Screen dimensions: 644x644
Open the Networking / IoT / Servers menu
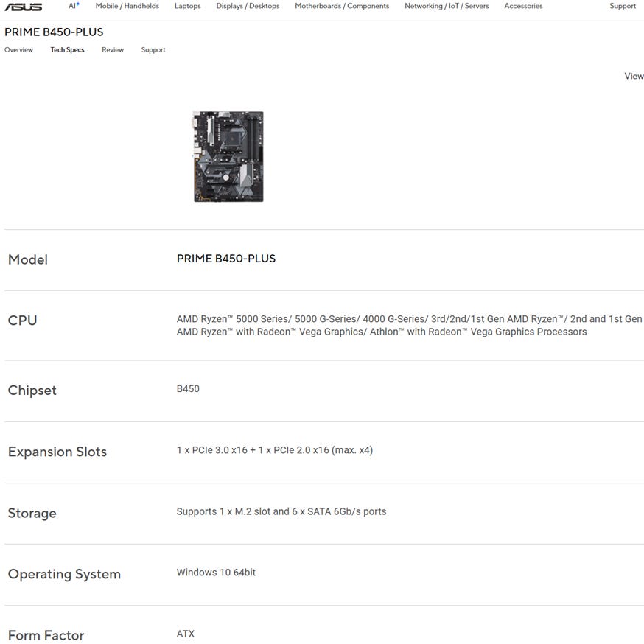(x=447, y=6)
